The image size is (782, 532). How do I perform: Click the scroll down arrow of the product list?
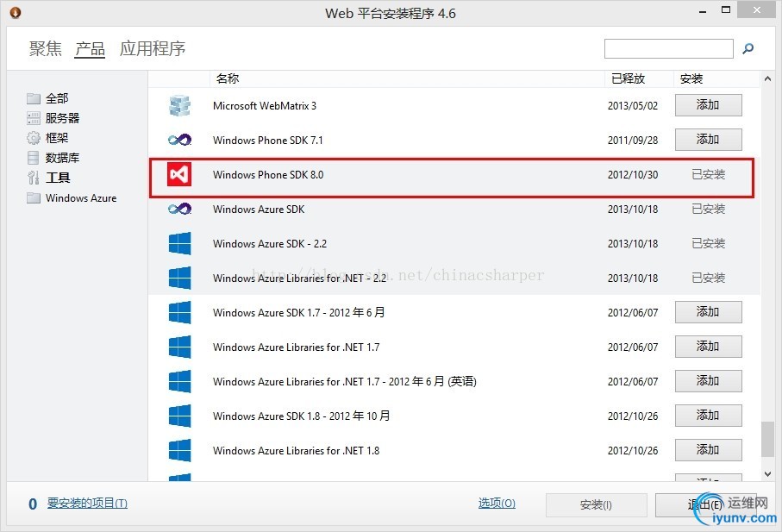pyautogui.click(x=767, y=474)
